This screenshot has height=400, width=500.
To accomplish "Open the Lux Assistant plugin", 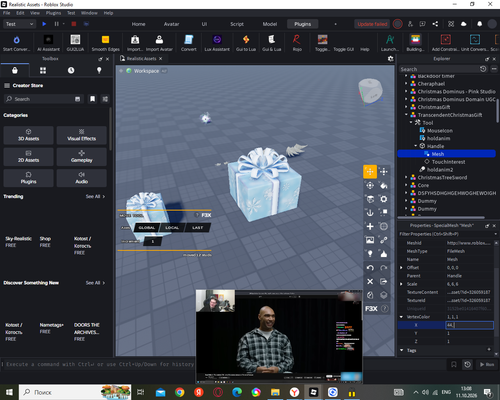I will (x=217, y=43).
